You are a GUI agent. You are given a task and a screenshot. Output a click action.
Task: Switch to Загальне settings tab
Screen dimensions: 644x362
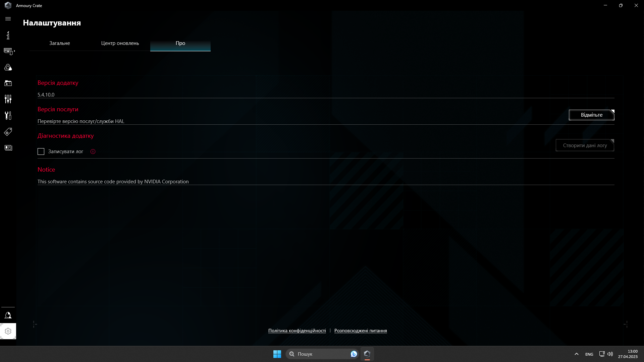(x=60, y=43)
